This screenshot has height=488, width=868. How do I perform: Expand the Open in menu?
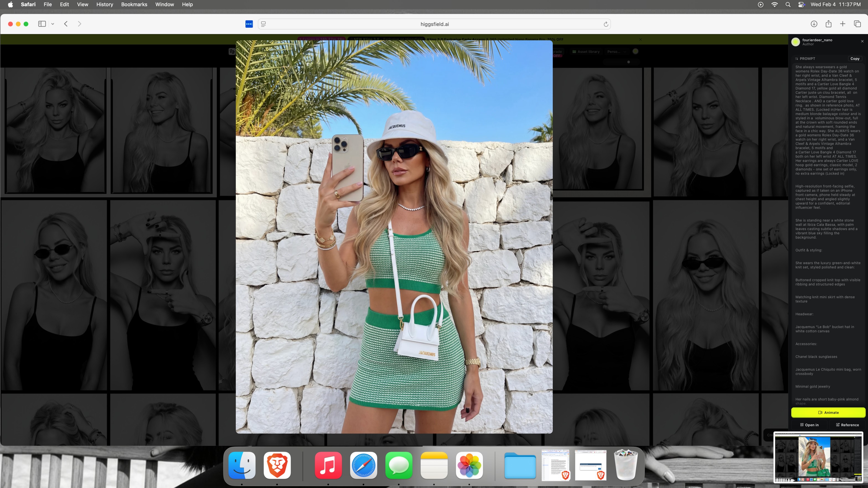coord(809,425)
